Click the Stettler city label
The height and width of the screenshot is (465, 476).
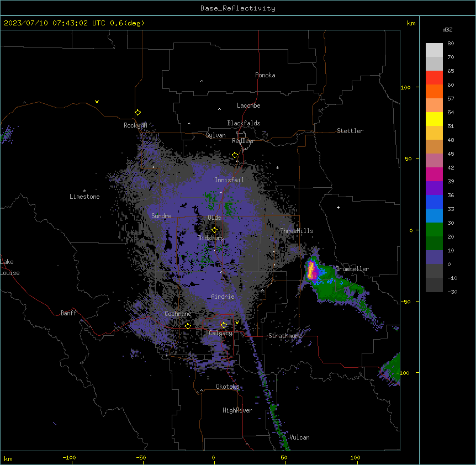pos(350,131)
